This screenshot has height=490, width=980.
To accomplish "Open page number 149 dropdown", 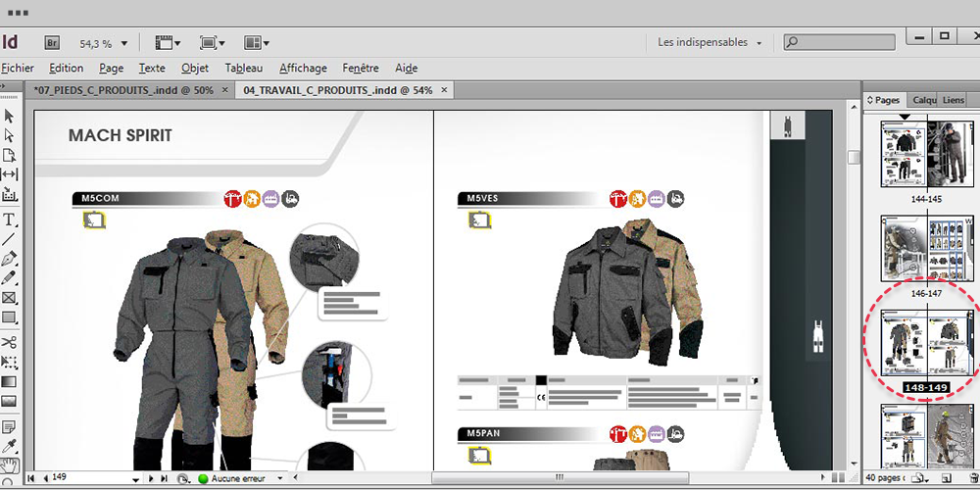I will click(x=135, y=479).
